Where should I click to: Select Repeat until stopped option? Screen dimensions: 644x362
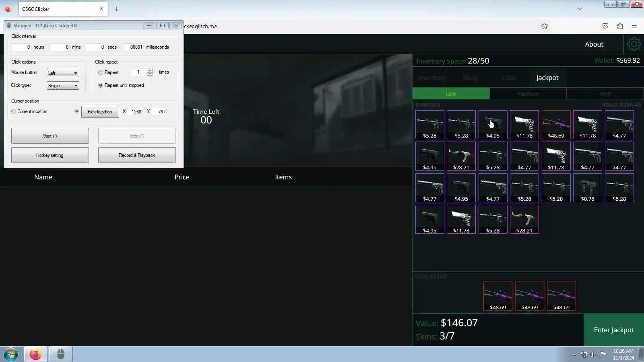[x=101, y=85]
